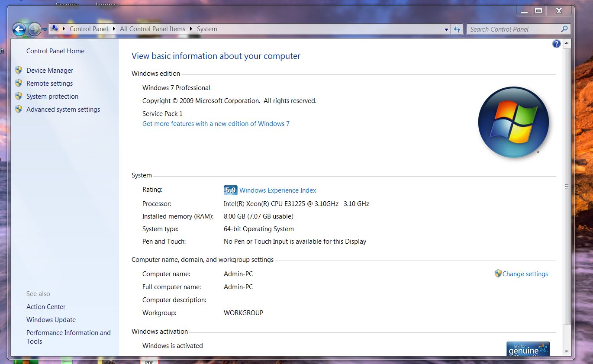Click the shield icon beside Change settings
The height and width of the screenshot is (364, 593).
click(498, 274)
